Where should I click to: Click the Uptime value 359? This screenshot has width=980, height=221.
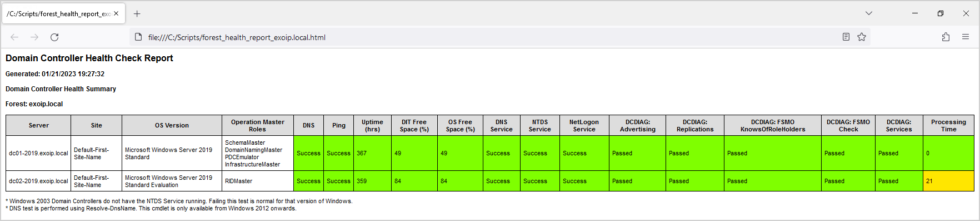tap(372, 181)
